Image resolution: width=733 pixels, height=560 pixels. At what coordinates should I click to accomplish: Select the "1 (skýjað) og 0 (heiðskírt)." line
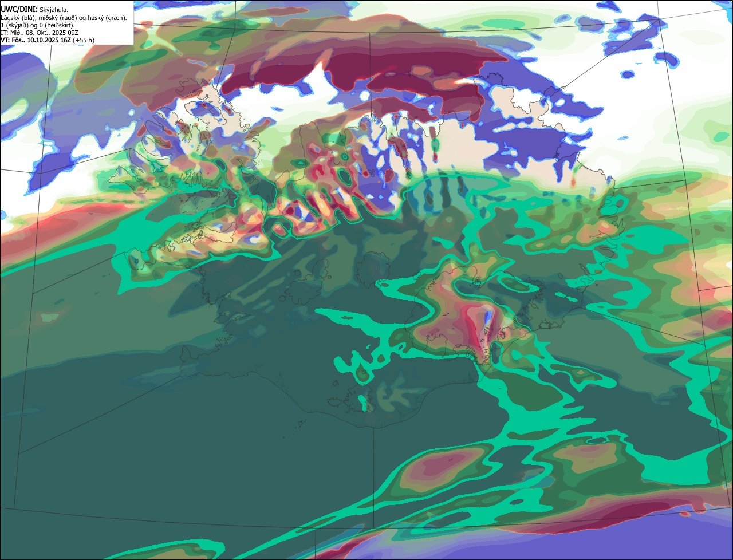pos(38,25)
